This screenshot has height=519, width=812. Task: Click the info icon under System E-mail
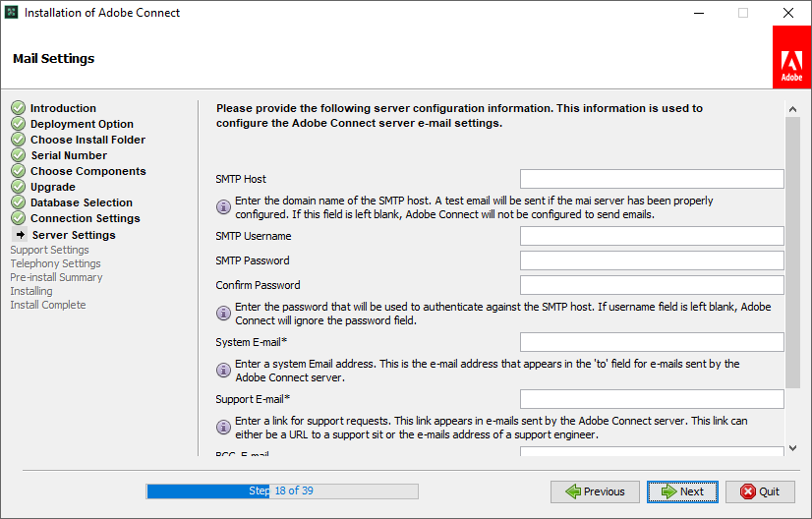point(223,371)
